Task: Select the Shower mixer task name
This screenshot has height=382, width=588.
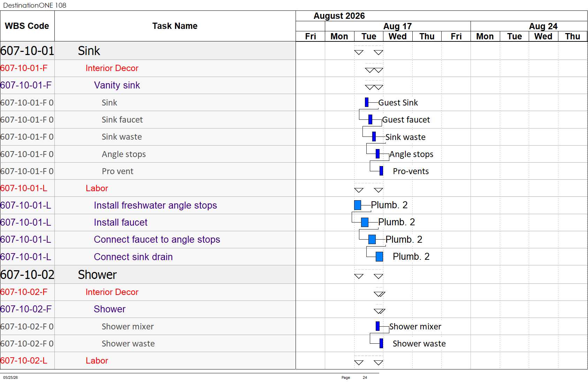Action: click(128, 327)
